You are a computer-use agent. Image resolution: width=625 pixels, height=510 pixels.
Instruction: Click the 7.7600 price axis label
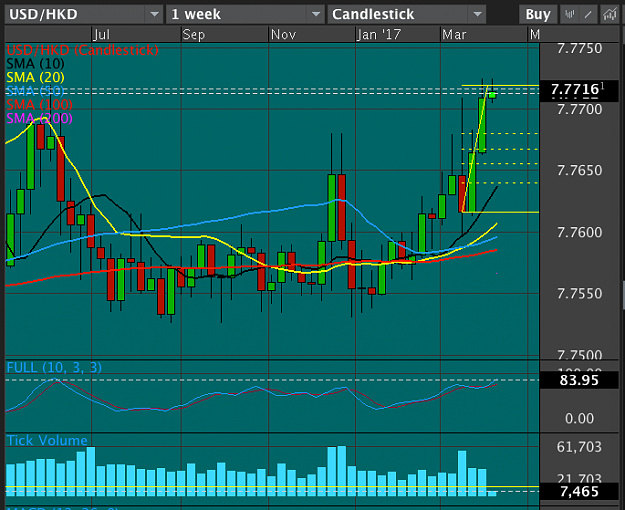point(579,232)
